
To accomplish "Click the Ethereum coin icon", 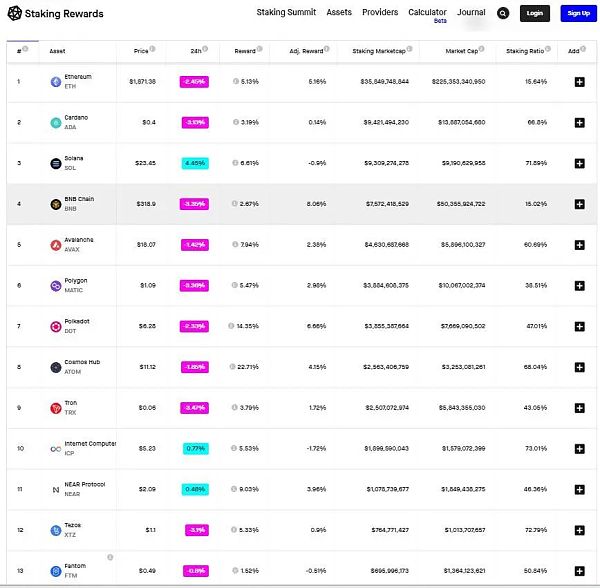I will click(x=56, y=81).
